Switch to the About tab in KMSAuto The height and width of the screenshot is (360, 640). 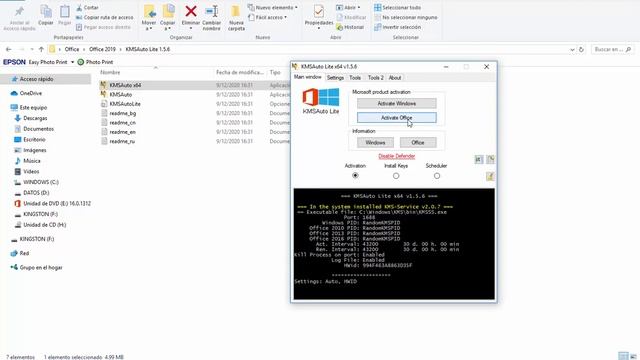tap(395, 78)
